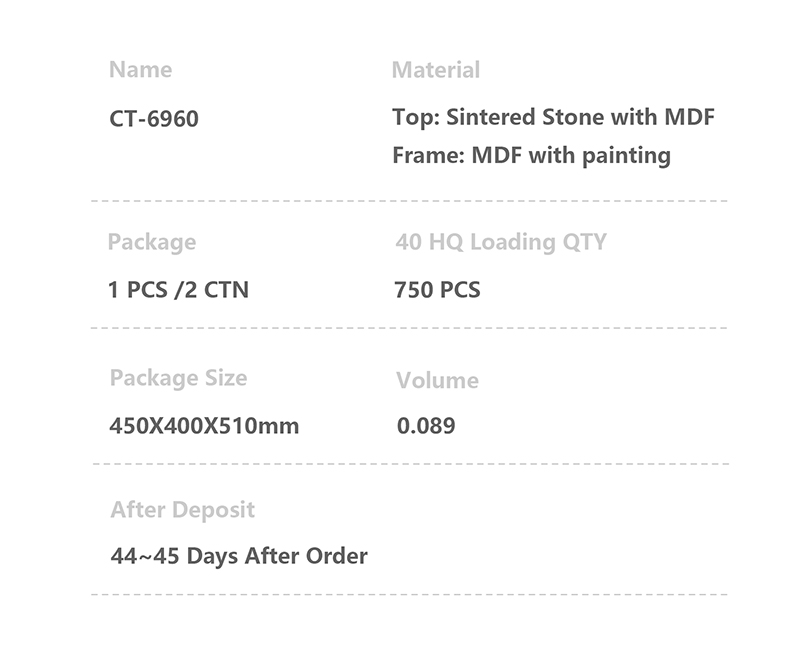Click the dashed divider below the Volume value
This screenshot has width=800, height=661.
pyautogui.click(x=411, y=464)
